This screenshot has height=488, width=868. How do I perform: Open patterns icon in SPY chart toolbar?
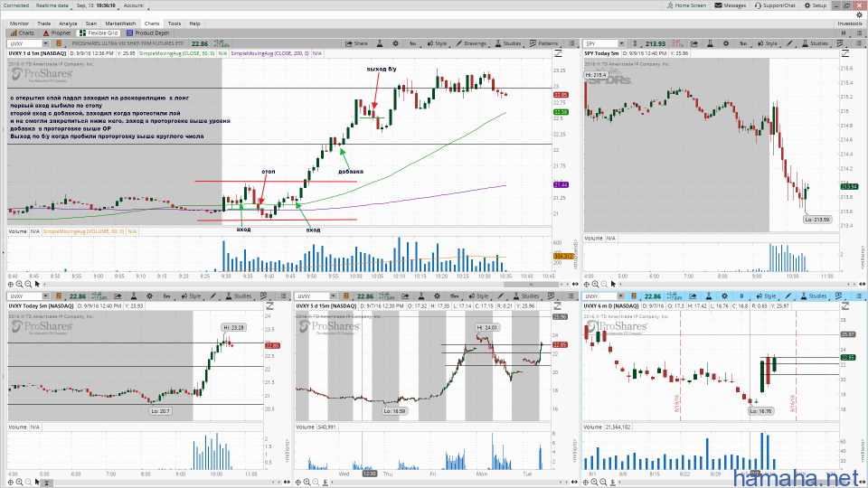tap(840, 43)
